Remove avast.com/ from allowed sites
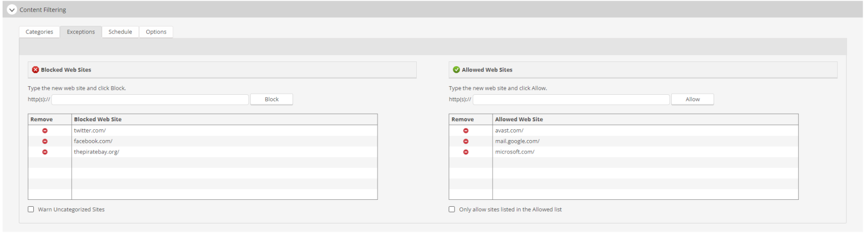The width and height of the screenshot is (868, 237). pyautogui.click(x=466, y=131)
